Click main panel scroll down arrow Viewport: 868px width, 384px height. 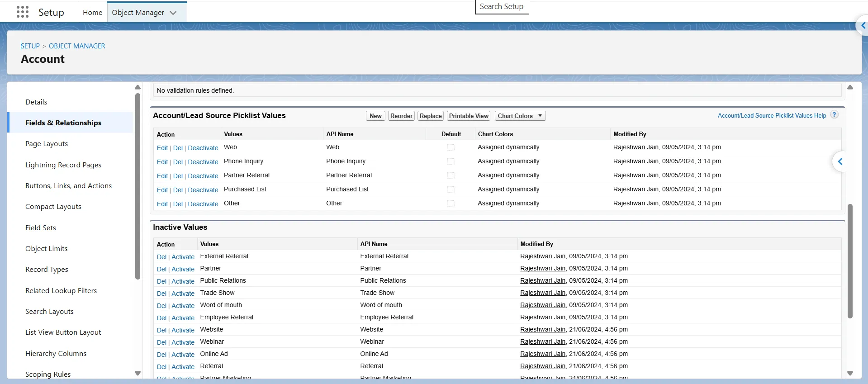(850, 374)
